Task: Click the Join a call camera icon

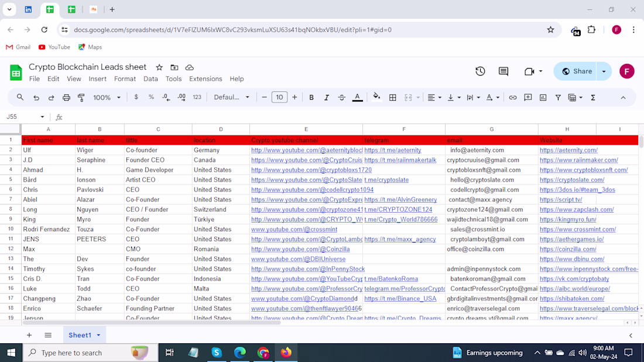Action: click(529, 71)
